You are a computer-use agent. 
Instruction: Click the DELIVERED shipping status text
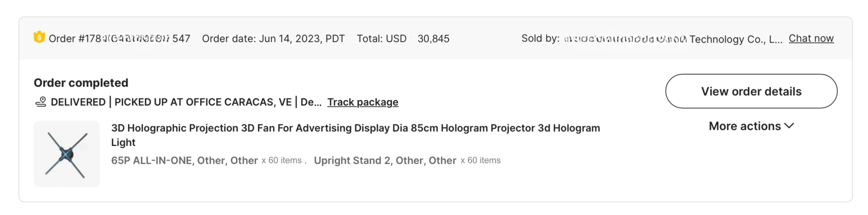click(x=78, y=102)
